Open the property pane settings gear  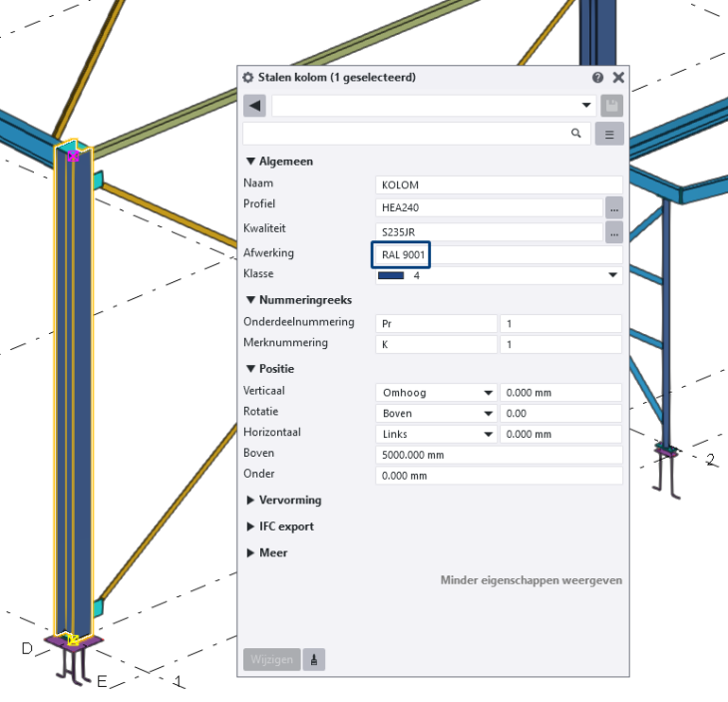pos(248,77)
